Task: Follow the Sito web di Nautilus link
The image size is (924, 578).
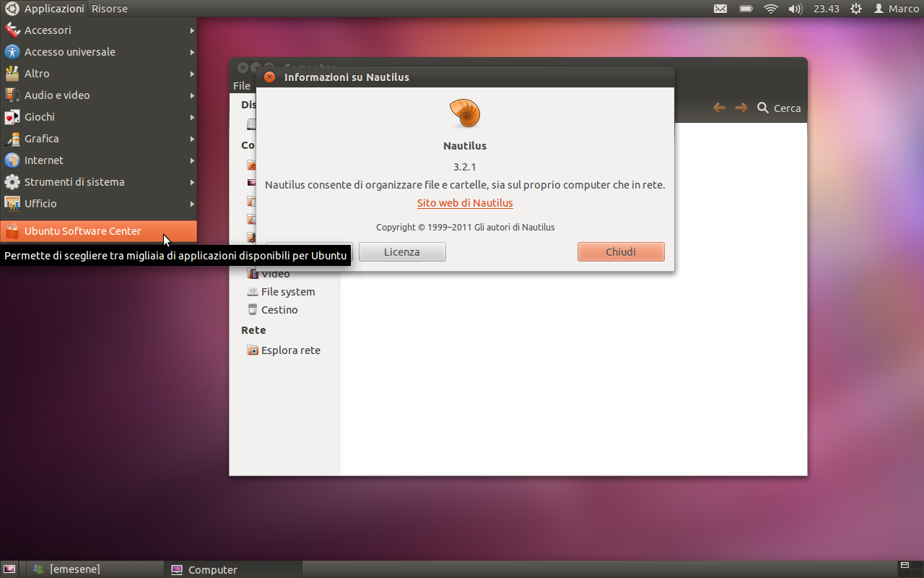Action: [464, 203]
